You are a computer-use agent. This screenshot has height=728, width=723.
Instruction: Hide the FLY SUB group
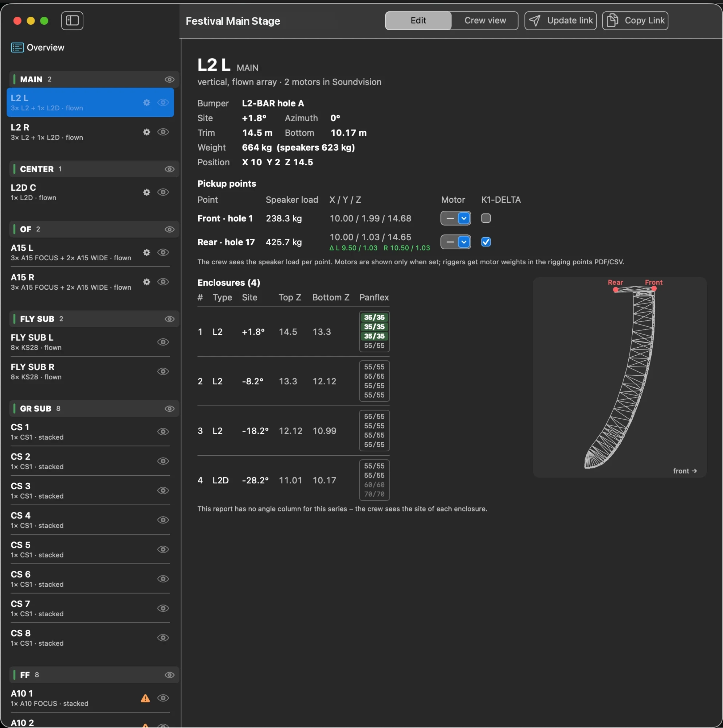point(170,319)
